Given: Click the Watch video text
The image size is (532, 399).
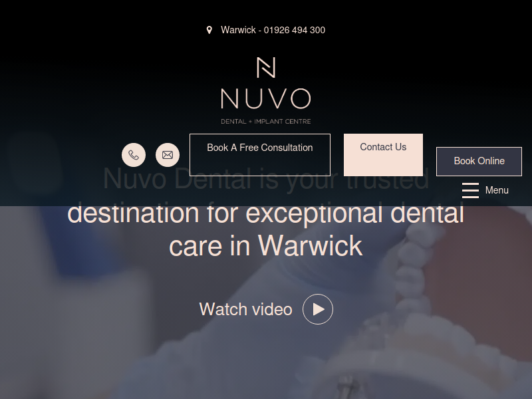Looking at the screenshot, I should pos(245,309).
